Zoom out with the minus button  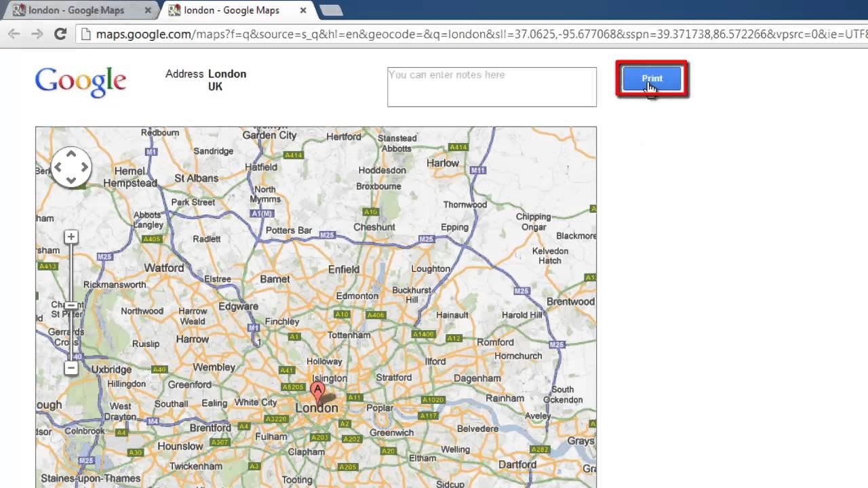tap(71, 368)
